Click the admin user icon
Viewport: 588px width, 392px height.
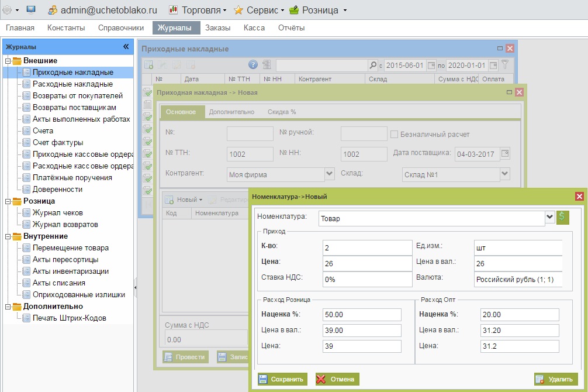(x=53, y=10)
